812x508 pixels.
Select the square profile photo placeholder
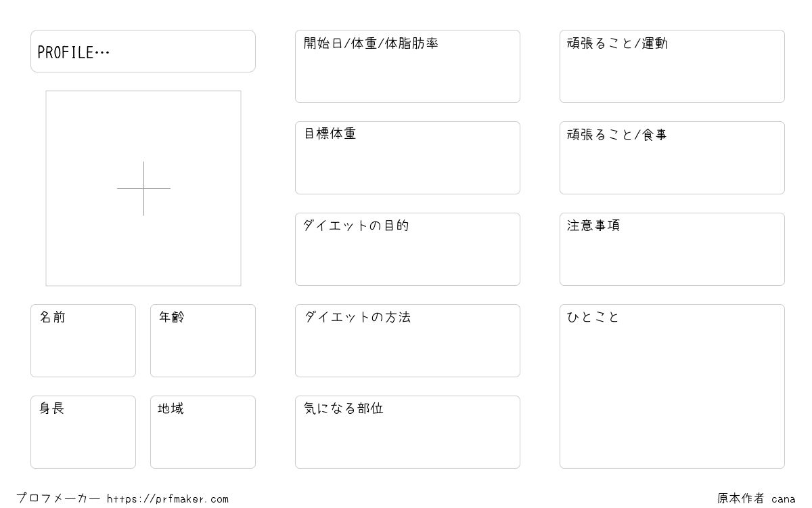pos(143,188)
